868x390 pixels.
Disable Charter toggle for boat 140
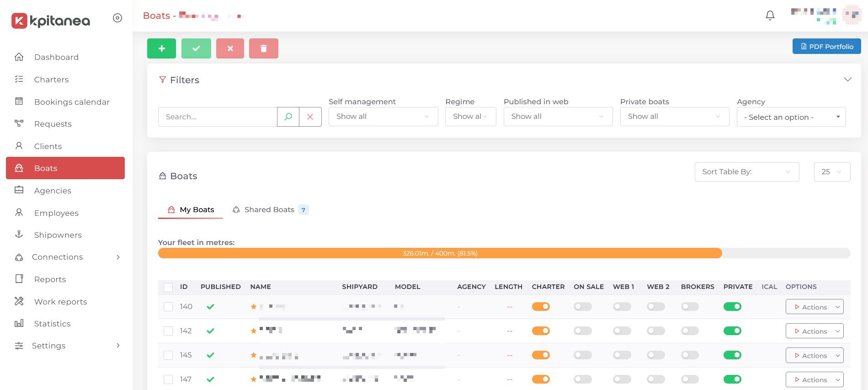(541, 306)
